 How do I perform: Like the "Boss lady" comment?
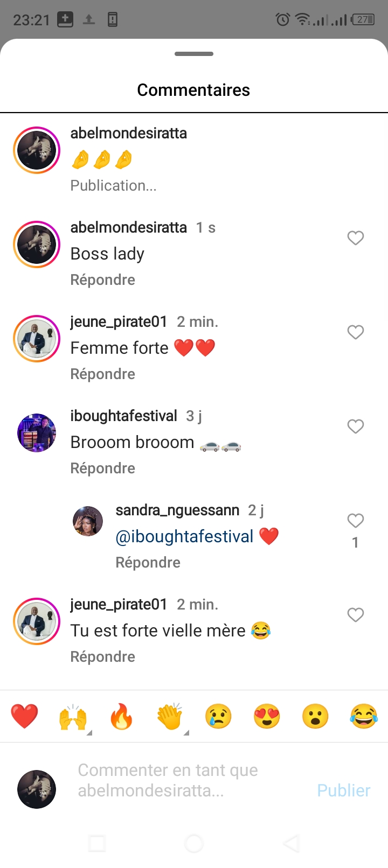(x=356, y=238)
